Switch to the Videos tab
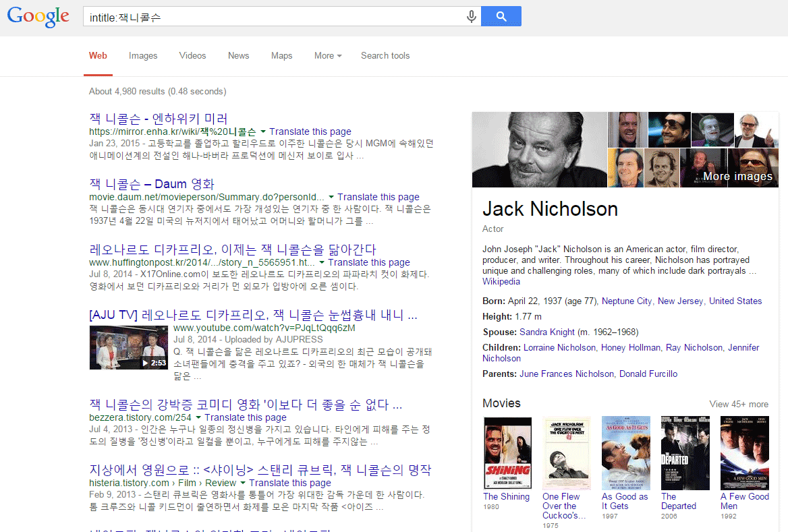The image size is (788, 532). [x=192, y=56]
